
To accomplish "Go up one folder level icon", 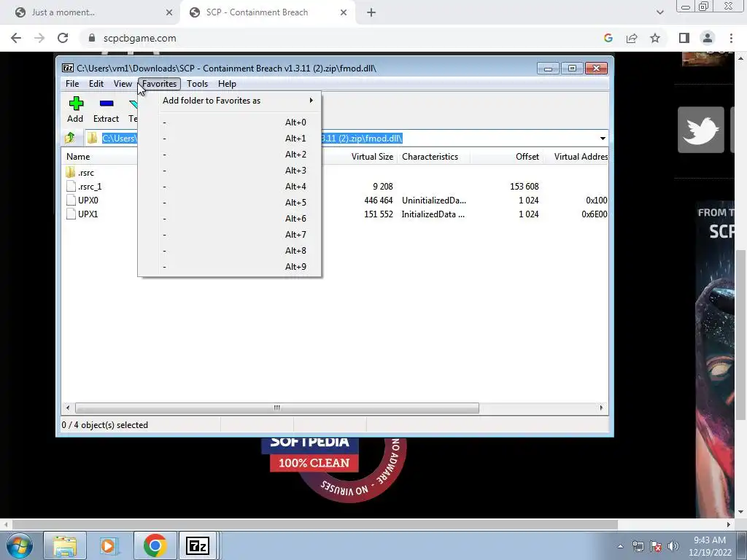I will (69, 138).
